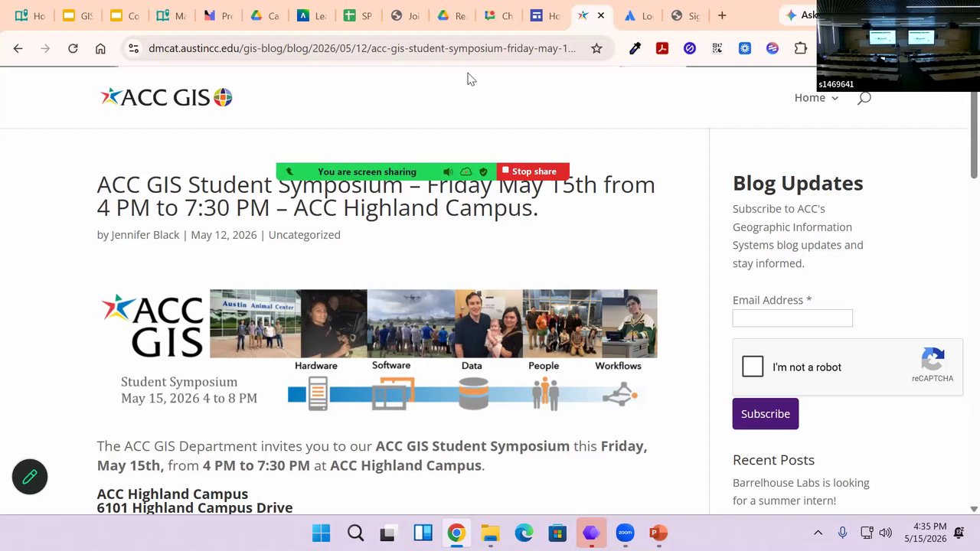Switch to the Ch browser tab
The width and height of the screenshot is (980, 551).
pyautogui.click(x=499, y=15)
